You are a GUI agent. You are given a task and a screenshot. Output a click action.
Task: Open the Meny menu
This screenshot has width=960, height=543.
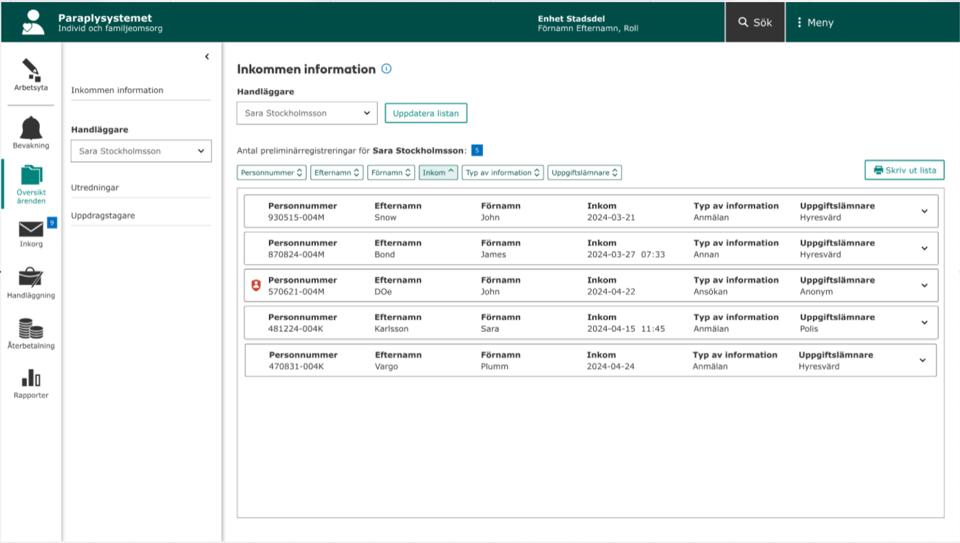click(x=815, y=22)
